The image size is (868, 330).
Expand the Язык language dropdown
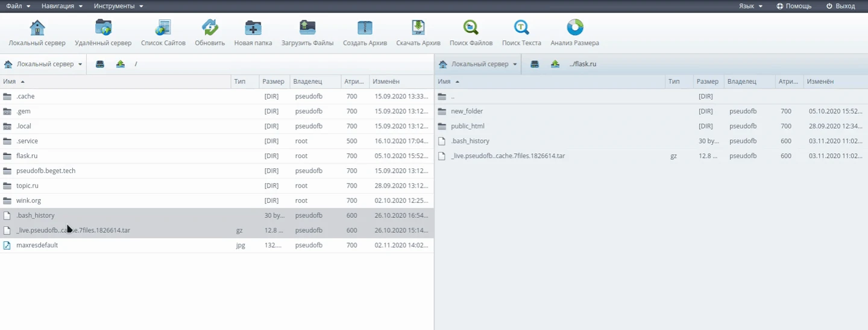[x=750, y=6]
